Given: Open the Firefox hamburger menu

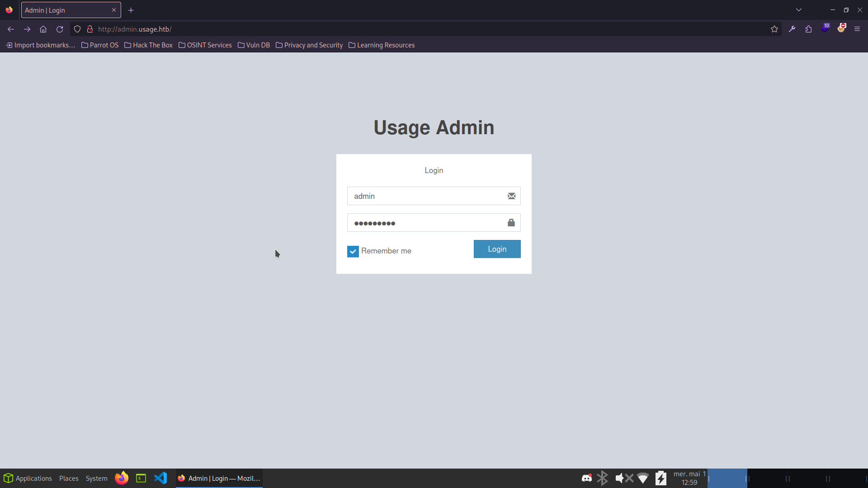Looking at the screenshot, I should [x=857, y=29].
